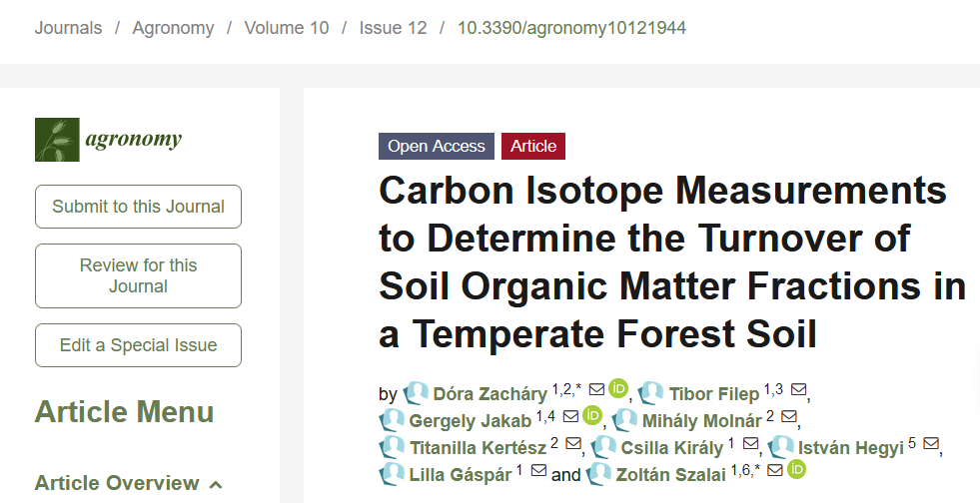The height and width of the screenshot is (503, 980).
Task: Select Volume 10 breadcrumb link
Action: (x=287, y=28)
